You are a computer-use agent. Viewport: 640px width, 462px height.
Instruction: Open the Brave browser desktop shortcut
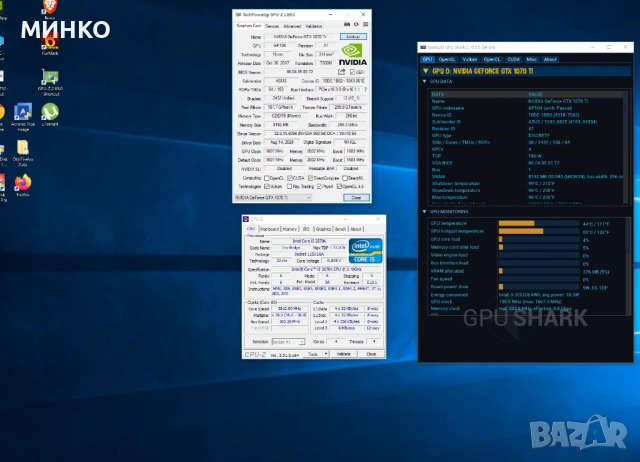pos(50,8)
